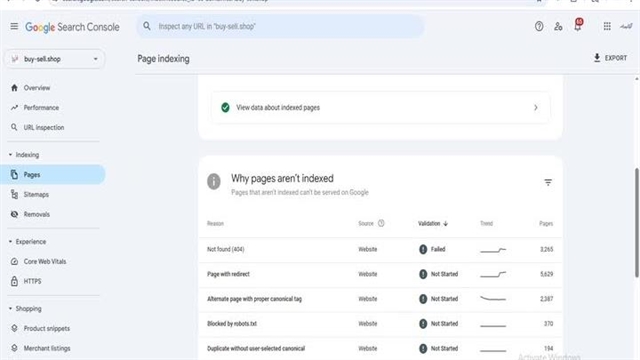The image size is (640, 360).
Task: Focus the Inspect any URL field
Action: tap(280, 27)
